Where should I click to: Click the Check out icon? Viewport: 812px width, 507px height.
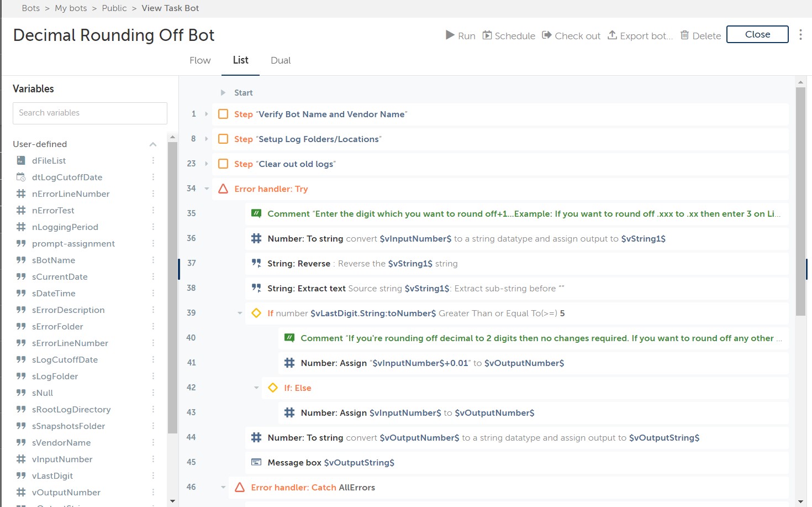[x=547, y=35]
